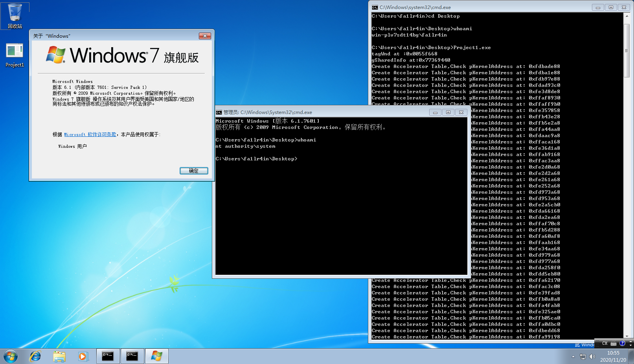Viewport: 634px width, 364px height.
Task: Open system menu icon of background cmd.exe window
Action: (x=375, y=7)
